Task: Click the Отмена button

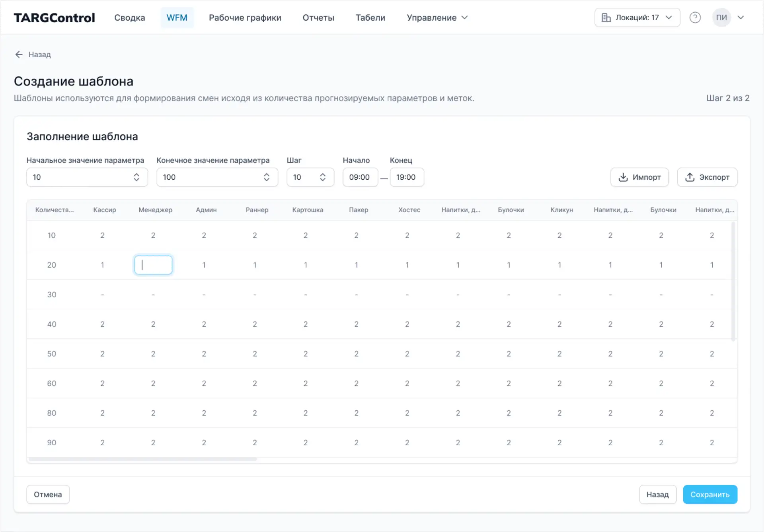Action: pos(48,494)
